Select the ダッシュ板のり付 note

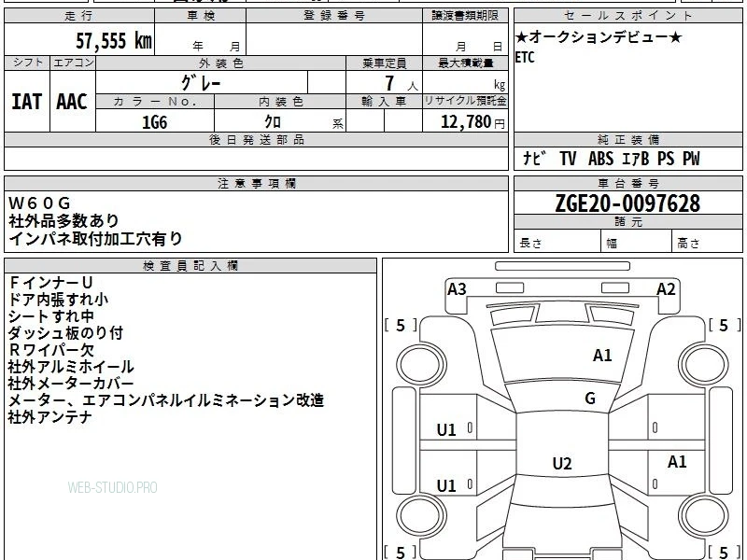[x=65, y=333]
